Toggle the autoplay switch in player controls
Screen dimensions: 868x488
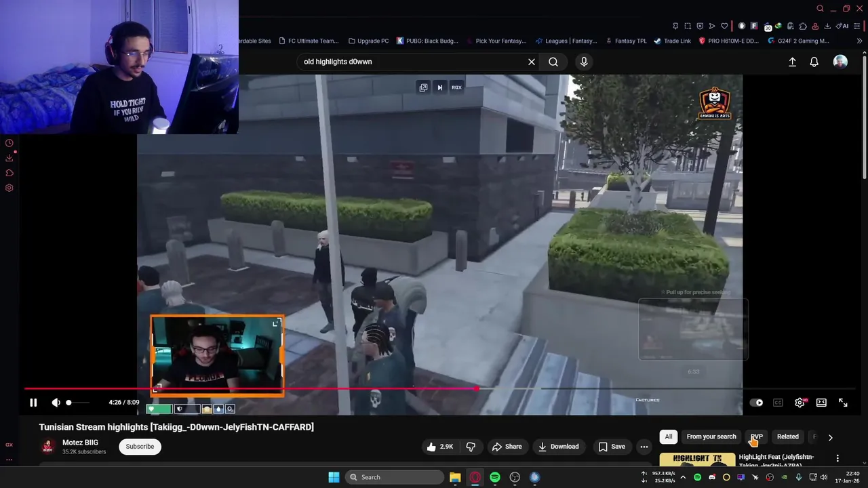pos(756,403)
